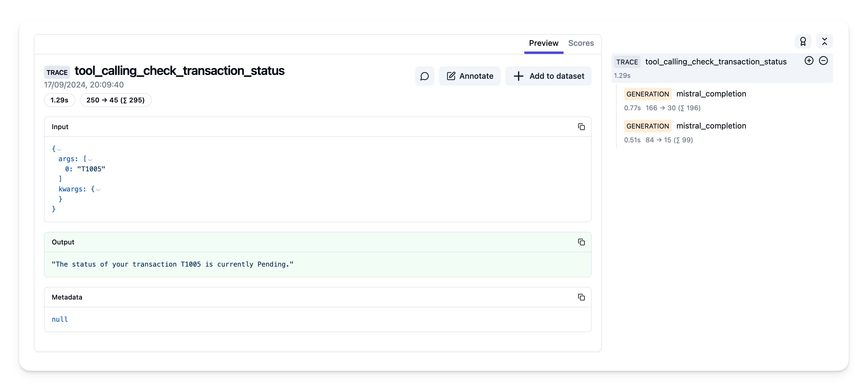
Task: Add this trace to a dataset
Action: 548,76
